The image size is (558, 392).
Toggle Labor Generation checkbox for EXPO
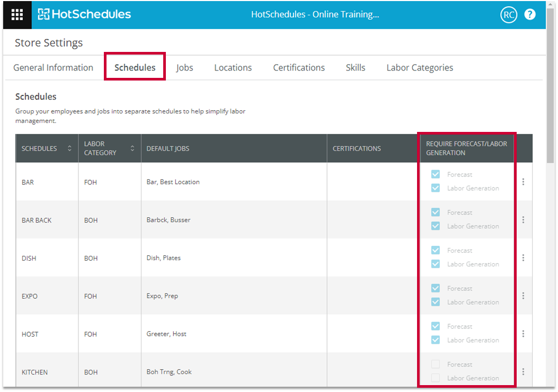(436, 302)
